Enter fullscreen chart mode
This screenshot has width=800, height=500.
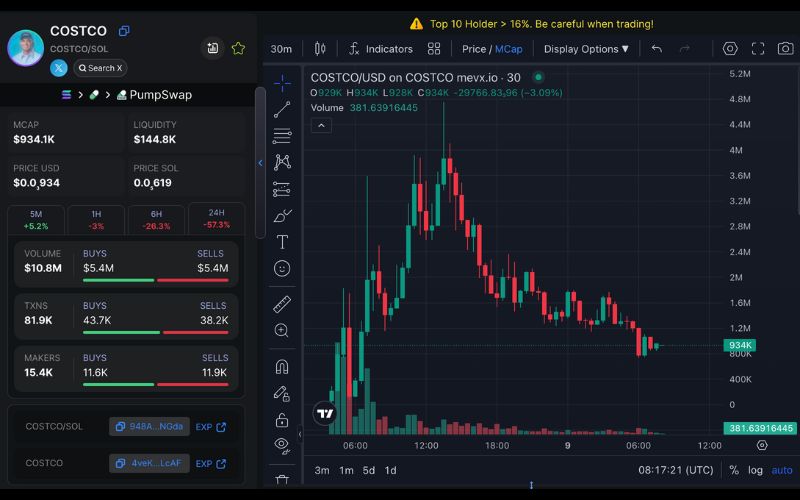point(758,48)
